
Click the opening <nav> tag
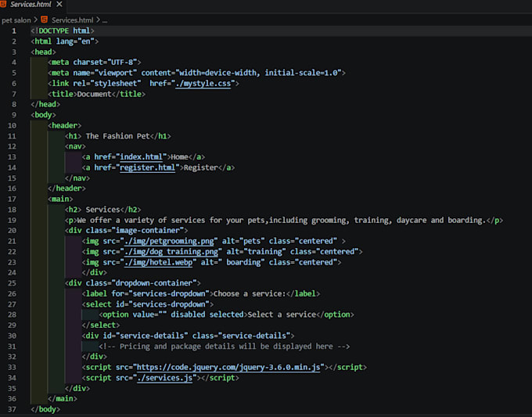click(75, 146)
